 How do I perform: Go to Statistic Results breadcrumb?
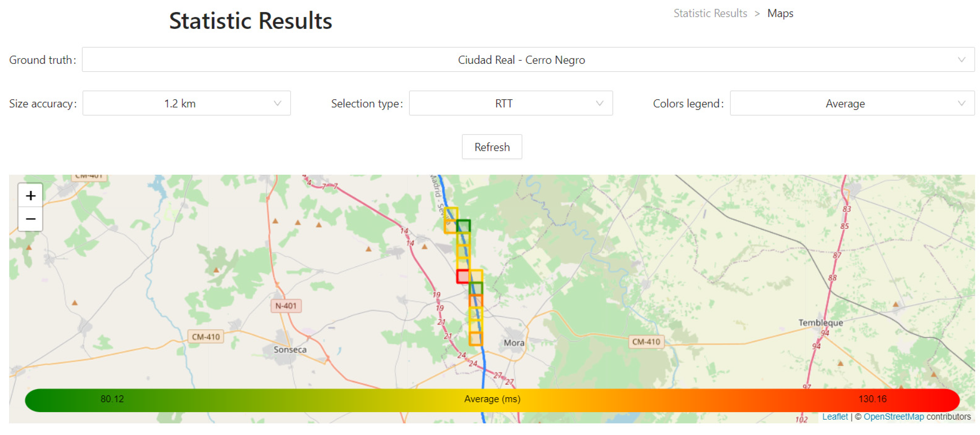click(x=710, y=13)
